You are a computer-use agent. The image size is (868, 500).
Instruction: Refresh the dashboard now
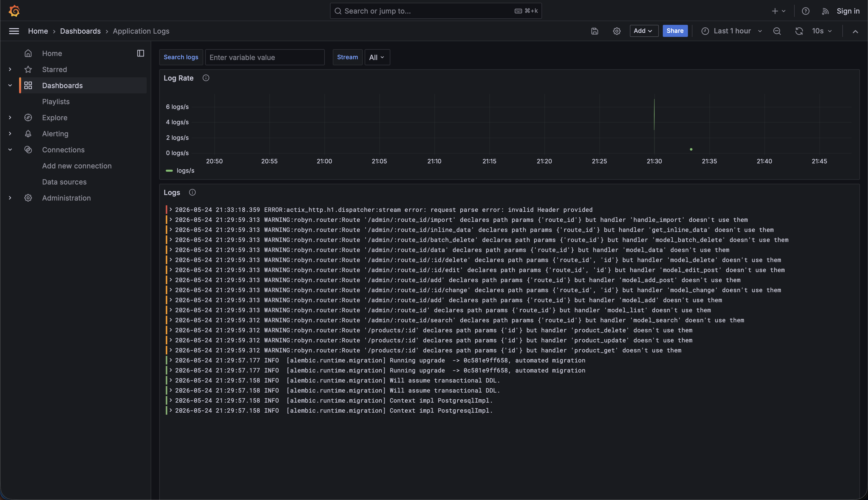point(799,31)
